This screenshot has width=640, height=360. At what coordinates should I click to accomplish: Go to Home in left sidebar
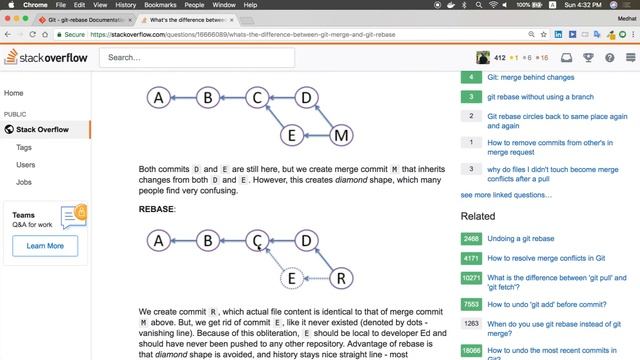(13, 93)
